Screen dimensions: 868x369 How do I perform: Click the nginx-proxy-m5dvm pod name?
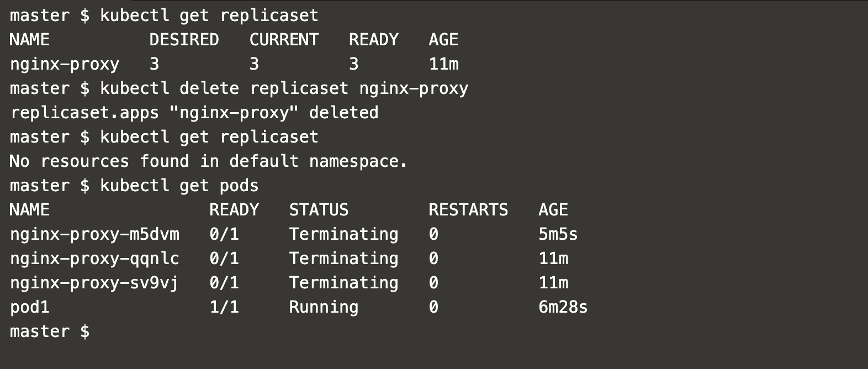click(94, 234)
